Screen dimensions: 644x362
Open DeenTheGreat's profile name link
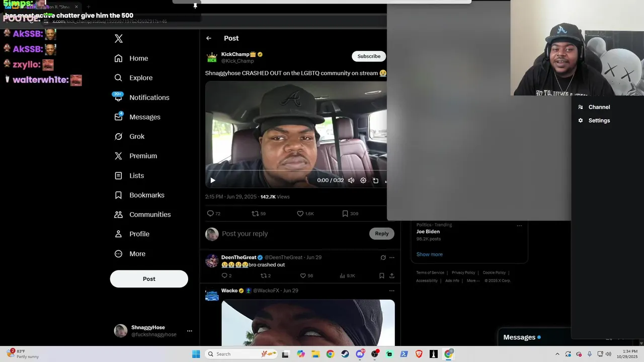[238, 257]
